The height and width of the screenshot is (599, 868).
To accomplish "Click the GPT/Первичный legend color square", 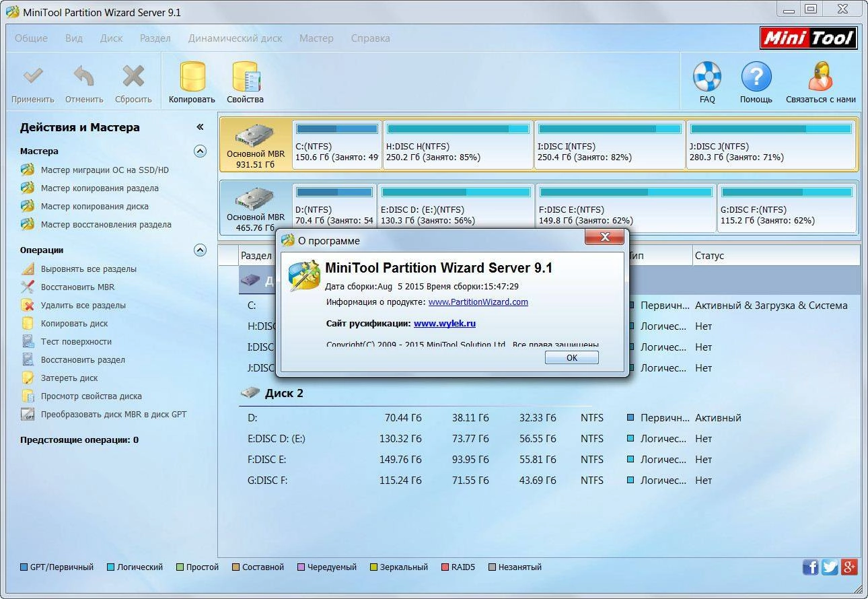I will pos(24,567).
